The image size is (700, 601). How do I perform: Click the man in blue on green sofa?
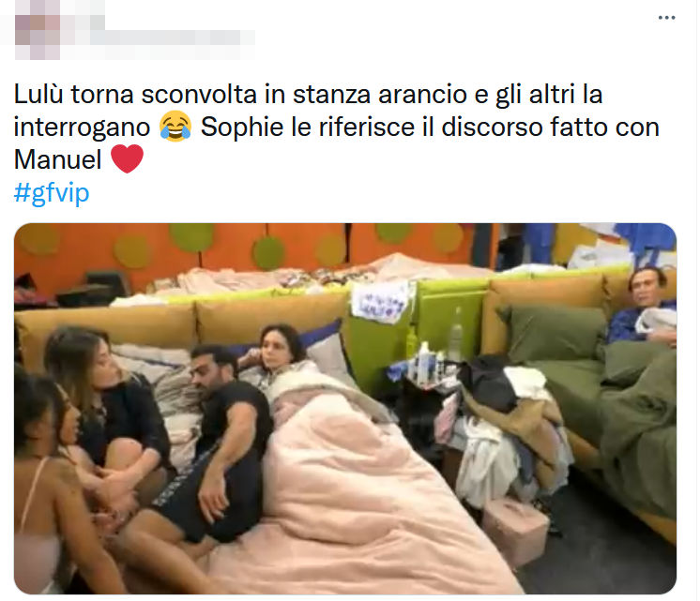[645, 308]
